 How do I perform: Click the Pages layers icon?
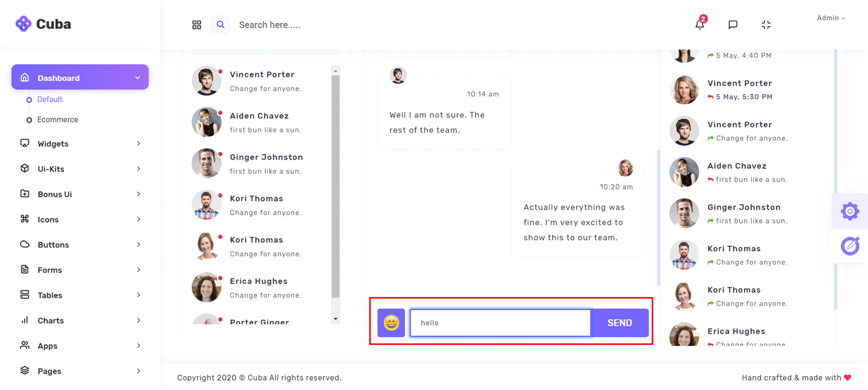25,370
